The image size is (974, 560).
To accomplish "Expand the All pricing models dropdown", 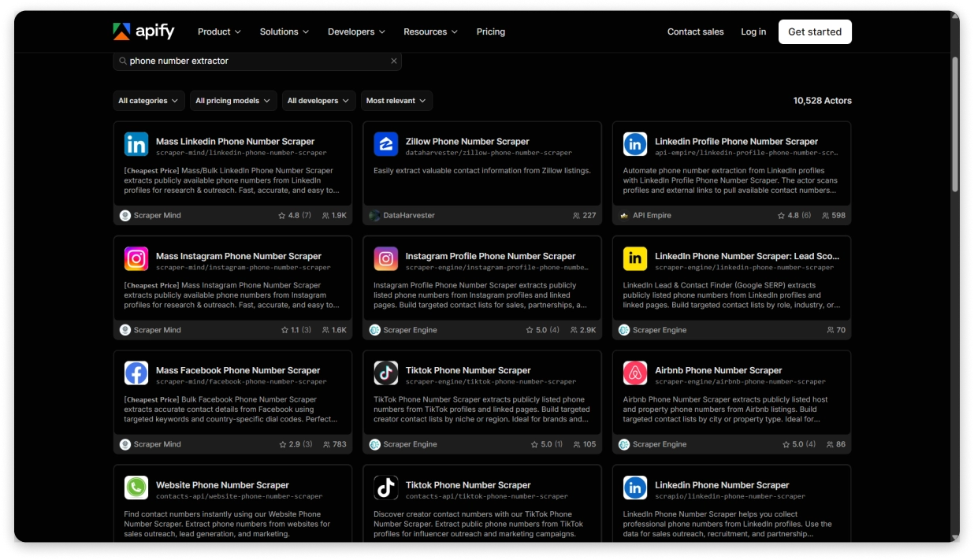I will click(x=233, y=101).
